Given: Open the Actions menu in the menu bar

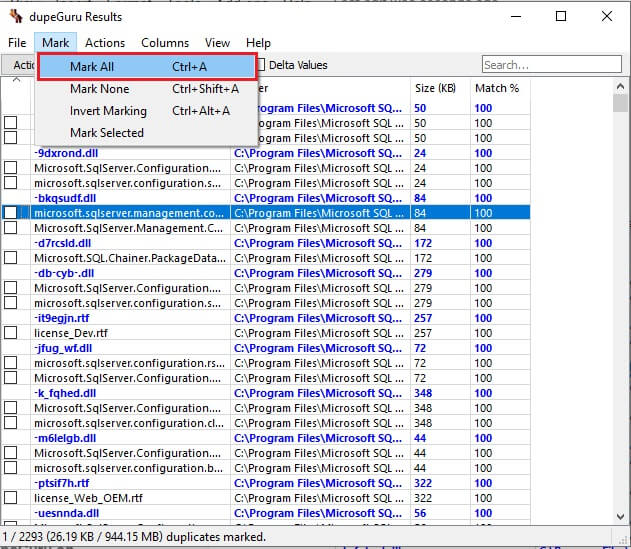Looking at the screenshot, I should pyautogui.click(x=105, y=43).
